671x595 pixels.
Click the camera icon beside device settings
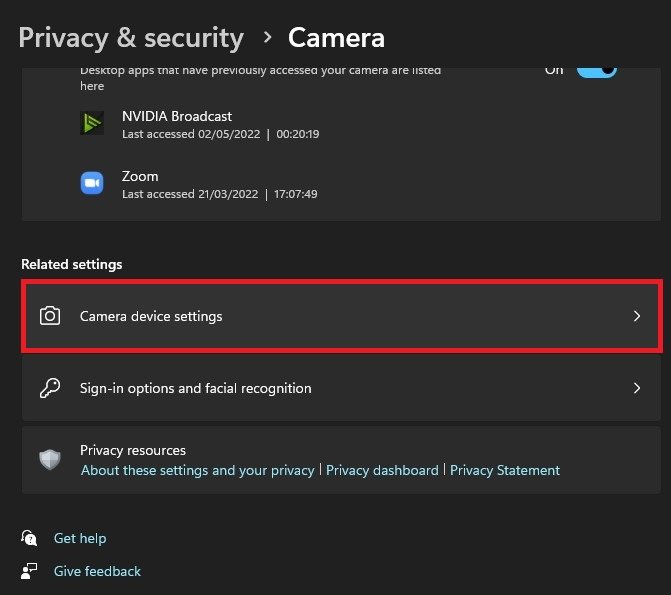click(50, 316)
